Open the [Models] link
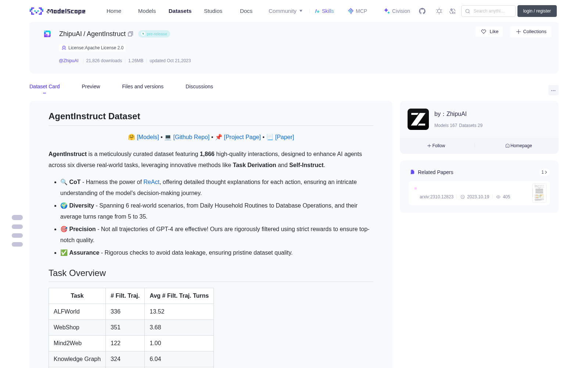The height and width of the screenshot is (368, 588). coord(148,137)
